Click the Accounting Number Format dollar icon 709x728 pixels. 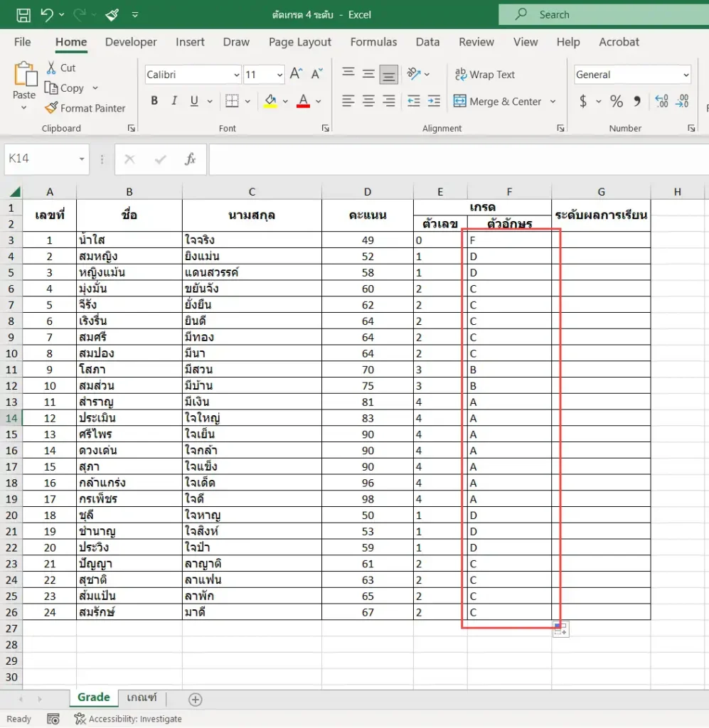[583, 101]
